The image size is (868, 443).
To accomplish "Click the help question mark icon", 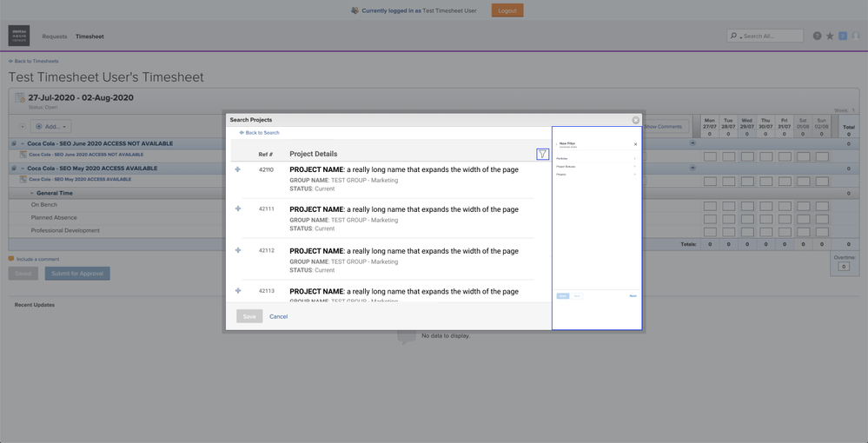I will tap(817, 36).
